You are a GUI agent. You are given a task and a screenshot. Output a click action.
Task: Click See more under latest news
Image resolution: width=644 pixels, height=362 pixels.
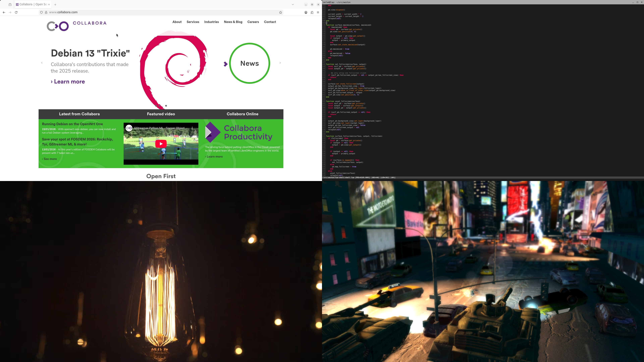point(49,159)
